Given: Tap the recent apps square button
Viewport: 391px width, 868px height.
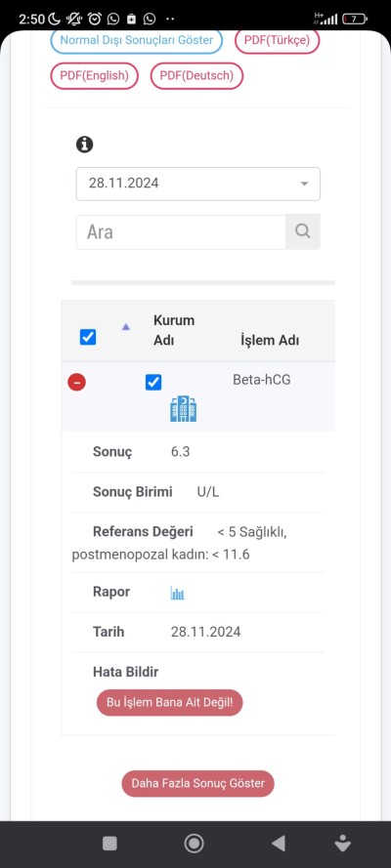Looking at the screenshot, I should click(x=109, y=843).
